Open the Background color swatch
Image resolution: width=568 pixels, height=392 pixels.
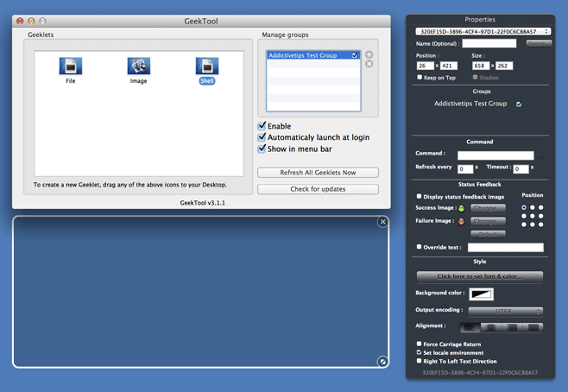(x=481, y=294)
